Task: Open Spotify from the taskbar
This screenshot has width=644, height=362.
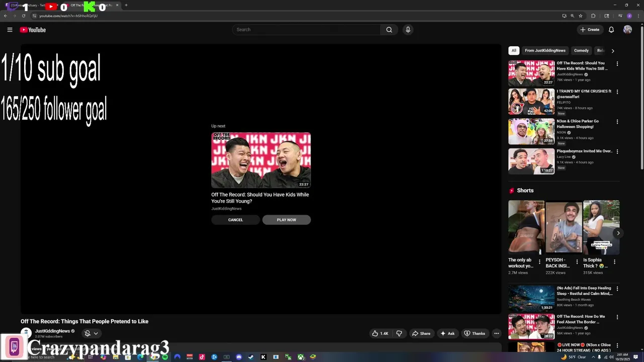Action: coord(165,357)
